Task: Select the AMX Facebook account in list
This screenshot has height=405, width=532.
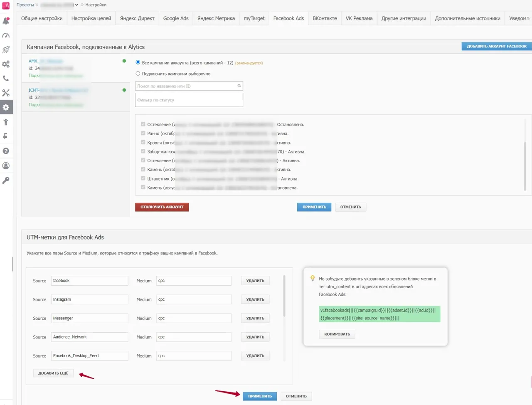Action: pos(76,68)
